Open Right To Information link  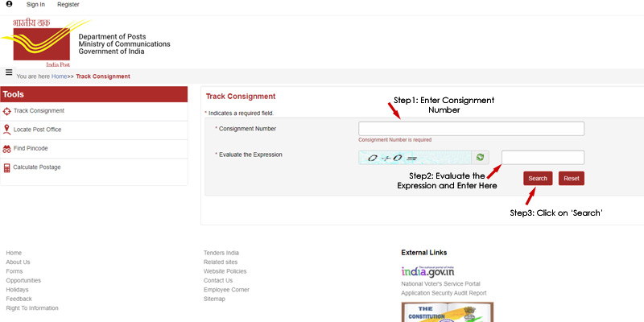pos(32,308)
